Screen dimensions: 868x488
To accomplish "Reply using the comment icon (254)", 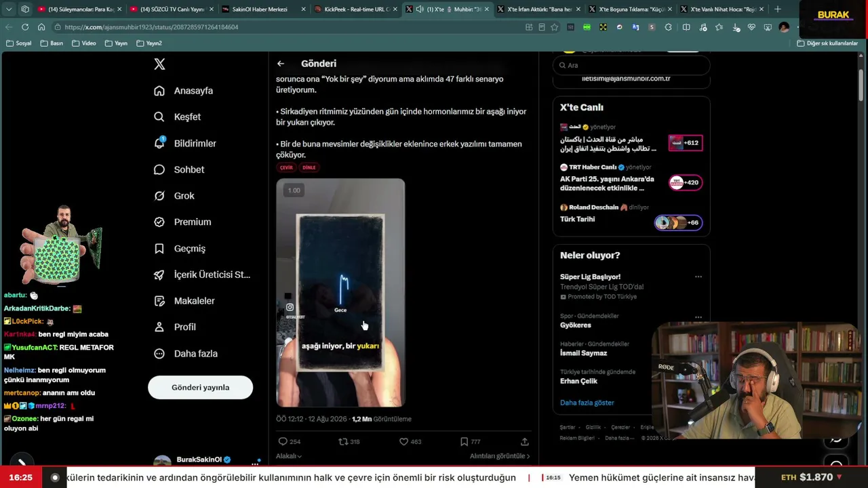I will tap(283, 441).
